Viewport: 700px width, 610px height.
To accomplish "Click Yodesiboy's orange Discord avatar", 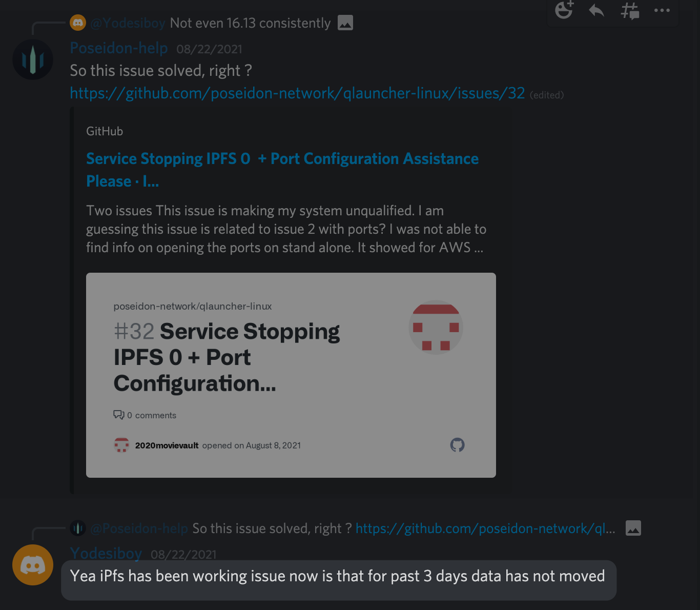I will [33, 564].
